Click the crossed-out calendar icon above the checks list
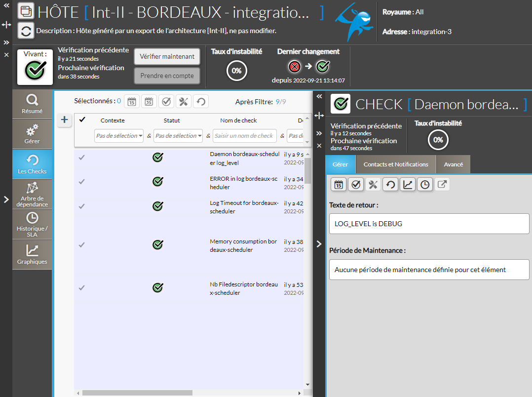 [149, 102]
